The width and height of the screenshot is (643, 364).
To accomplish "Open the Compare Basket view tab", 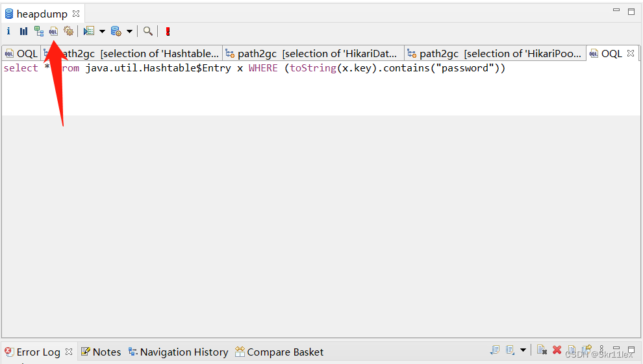I will pyautogui.click(x=279, y=352).
